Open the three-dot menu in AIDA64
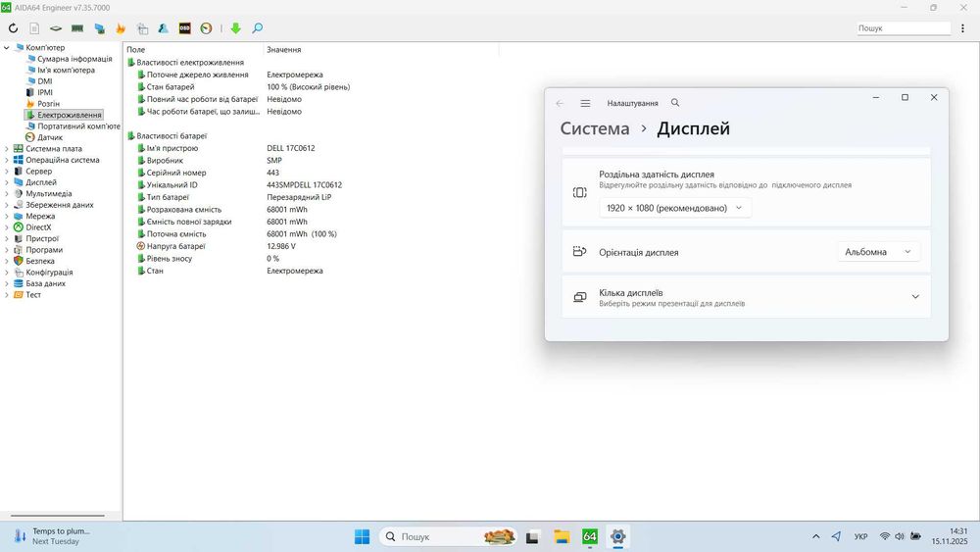Image resolution: width=980 pixels, height=552 pixels. pos(962,28)
